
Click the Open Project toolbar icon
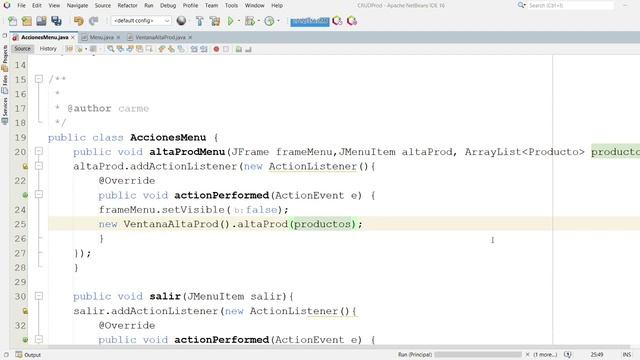pos(41,21)
